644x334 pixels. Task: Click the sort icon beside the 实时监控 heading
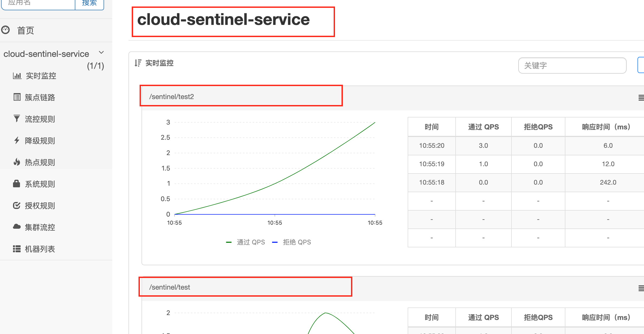(138, 63)
